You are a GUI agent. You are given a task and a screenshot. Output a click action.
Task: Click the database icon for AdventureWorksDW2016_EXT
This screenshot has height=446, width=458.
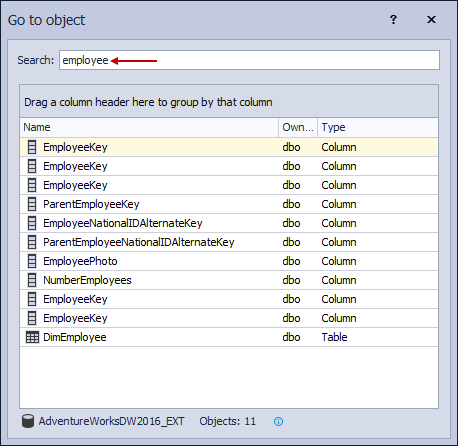[x=28, y=421]
